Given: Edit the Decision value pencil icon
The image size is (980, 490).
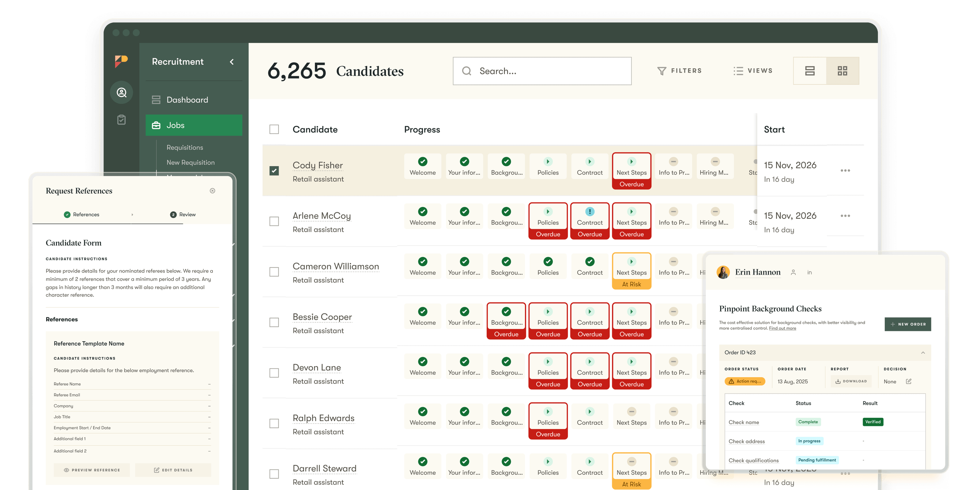Looking at the screenshot, I should tap(909, 381).
